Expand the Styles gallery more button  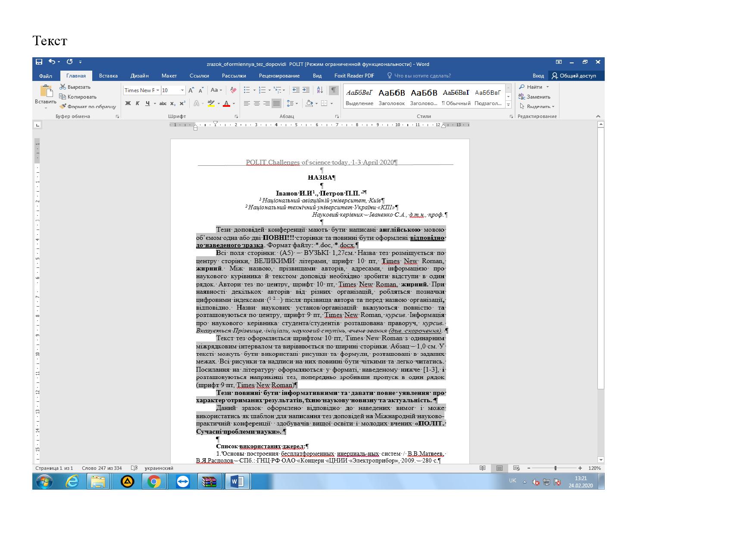click(x=508, y=105)
